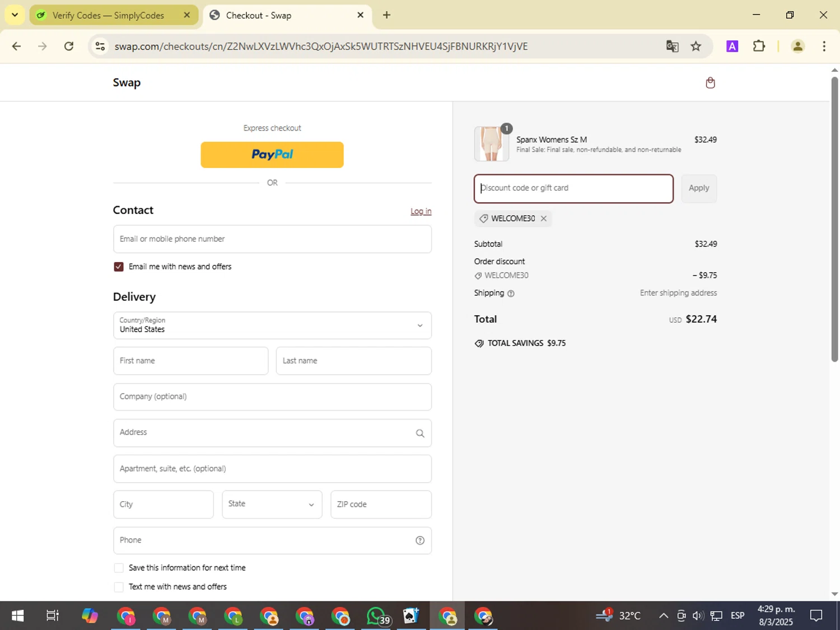Screen dimensions: 840x630
Task: Click the shipping info question mark icon
Action: [511, 293]
